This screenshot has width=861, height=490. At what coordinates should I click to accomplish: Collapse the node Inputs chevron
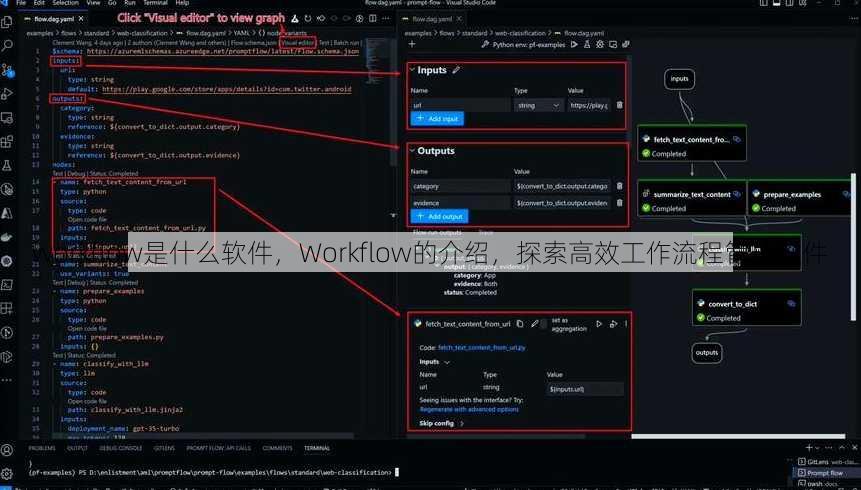coord(446,362)
